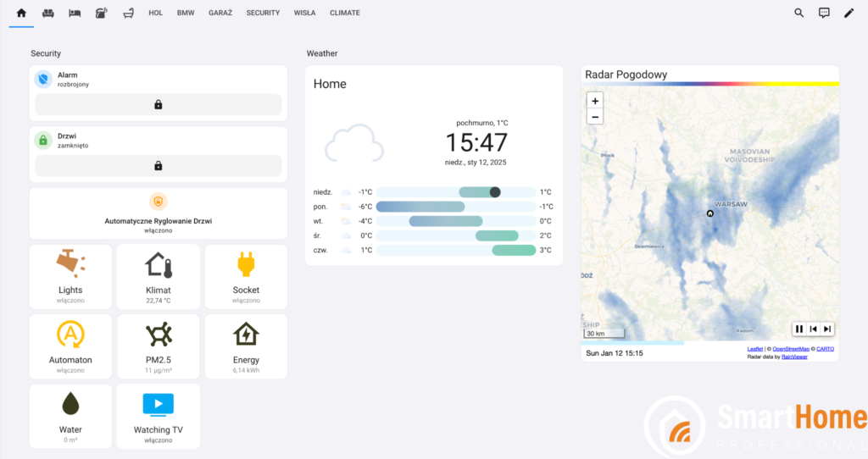
Task: Select the home view tab icon
Action: 21,13
